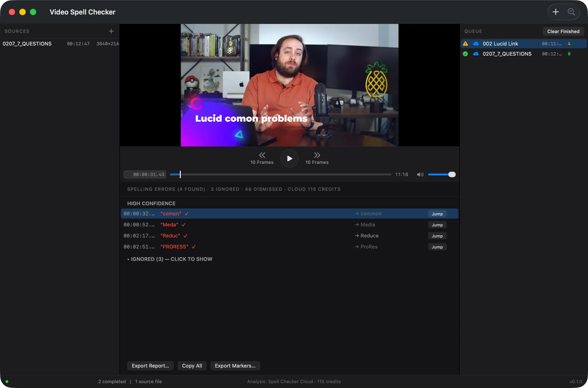
Task: Select 0207_7_QUESTIONS in the queue
Action: tap(524, 54)
